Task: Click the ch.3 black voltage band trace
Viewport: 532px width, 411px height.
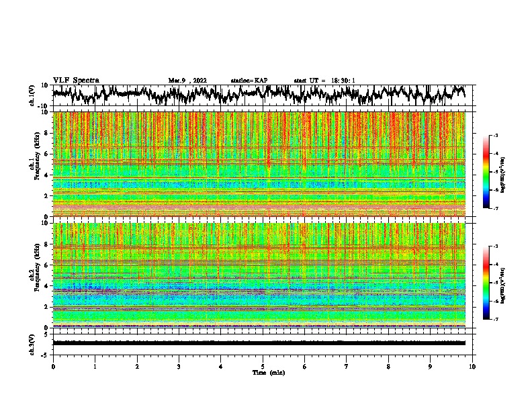Action: pos(259,343)
